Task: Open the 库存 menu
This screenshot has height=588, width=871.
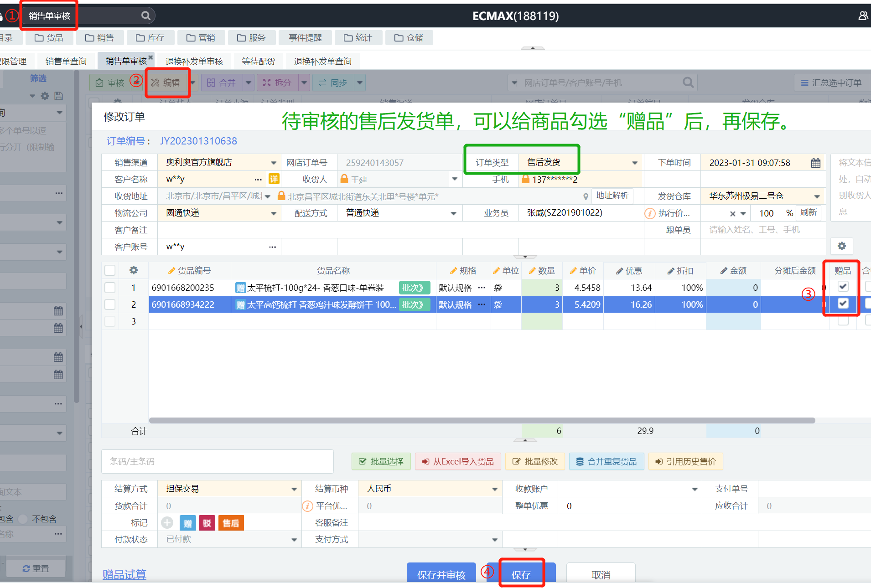Action: [x=150, y=38]
